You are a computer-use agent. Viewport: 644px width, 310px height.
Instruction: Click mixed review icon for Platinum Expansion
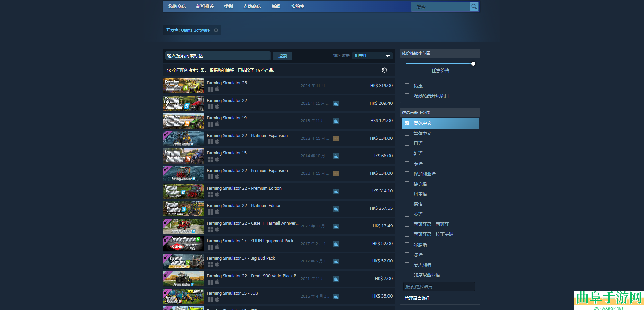click(x=336, y=139)
